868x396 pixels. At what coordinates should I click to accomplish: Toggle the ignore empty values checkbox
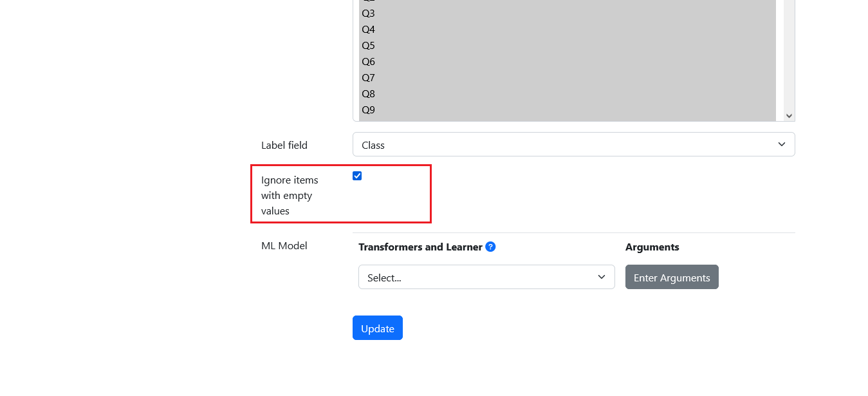coord(357,176)
